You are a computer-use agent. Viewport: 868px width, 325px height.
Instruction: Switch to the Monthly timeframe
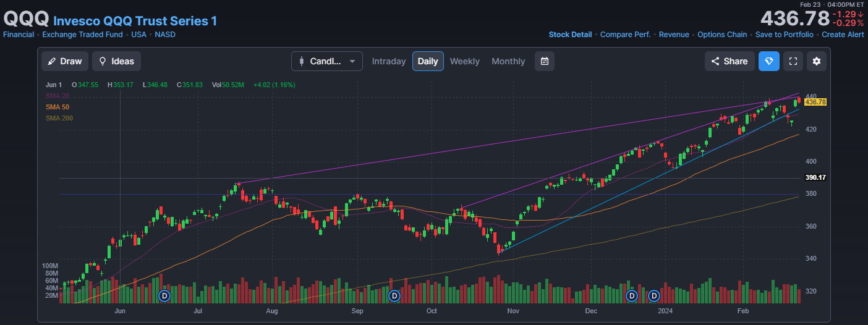tap(508, 61)
